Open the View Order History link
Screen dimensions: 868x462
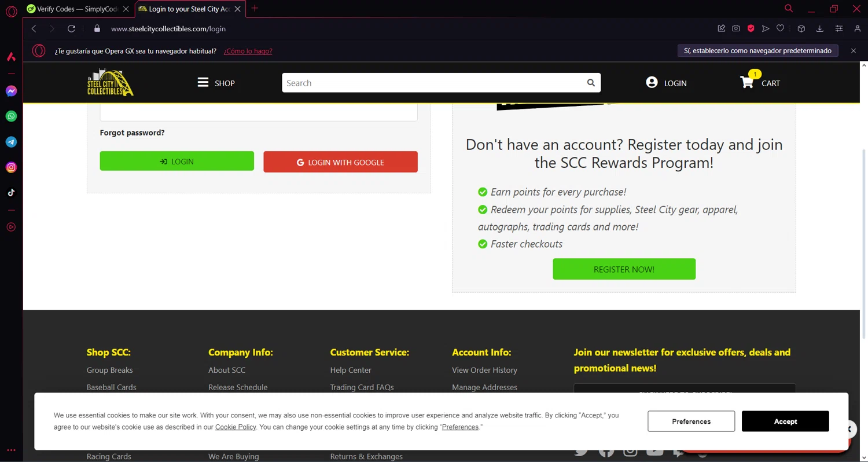click(x=484, y=370)
